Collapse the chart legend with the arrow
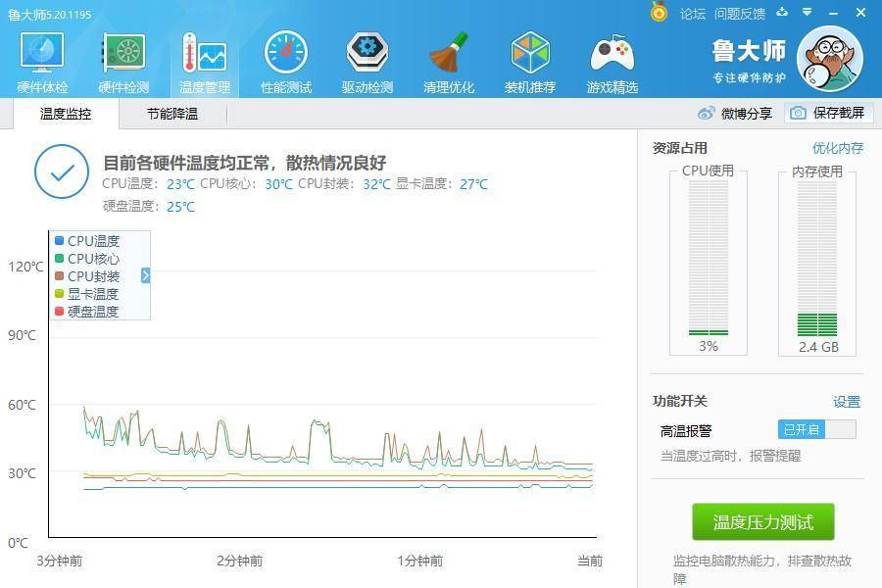This screenshot has height=588, width=882. [146, 275]
